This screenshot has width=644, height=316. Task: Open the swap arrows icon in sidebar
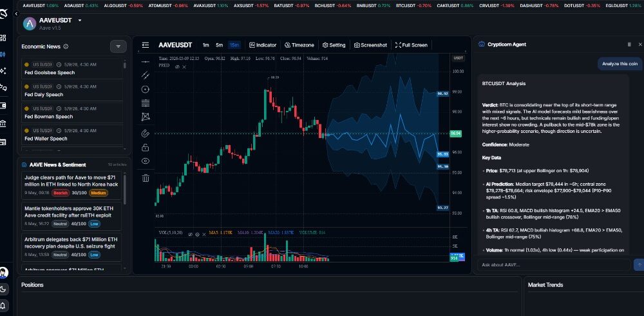click(x=3, y=87)
